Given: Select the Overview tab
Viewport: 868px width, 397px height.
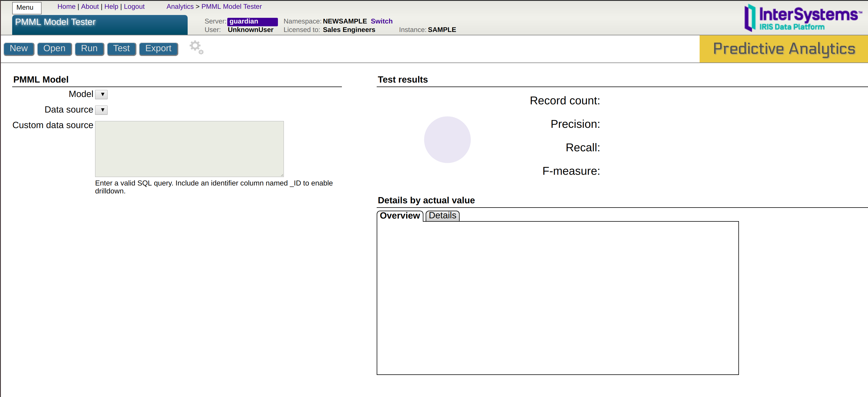Looking at the screenshot, I should coord(400,215).
